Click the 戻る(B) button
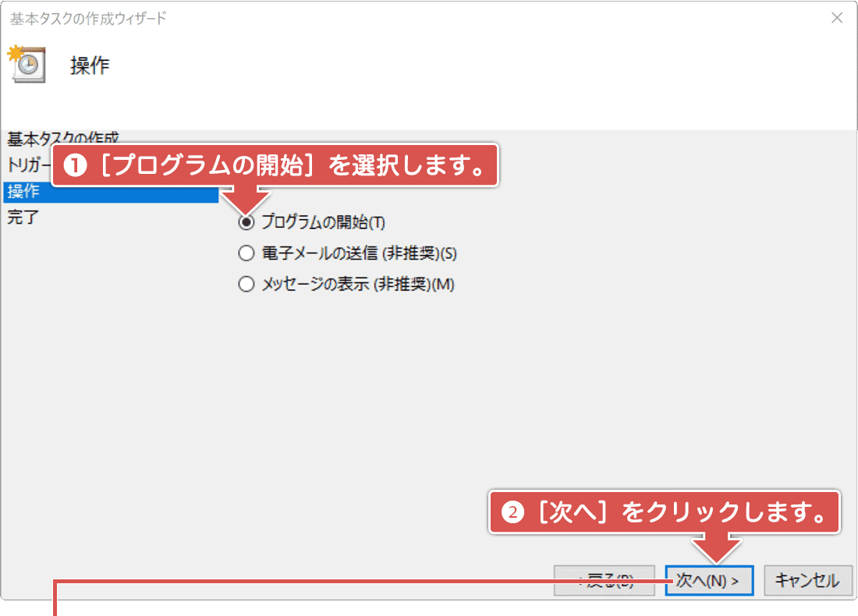This screenshot has height=616, width=858. [604, 580]
